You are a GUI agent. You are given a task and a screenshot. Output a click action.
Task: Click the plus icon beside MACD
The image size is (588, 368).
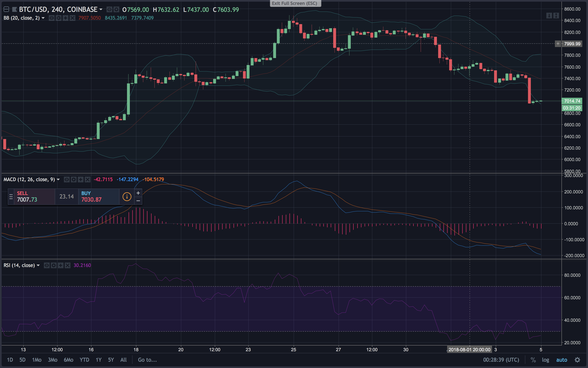point(80,179)
